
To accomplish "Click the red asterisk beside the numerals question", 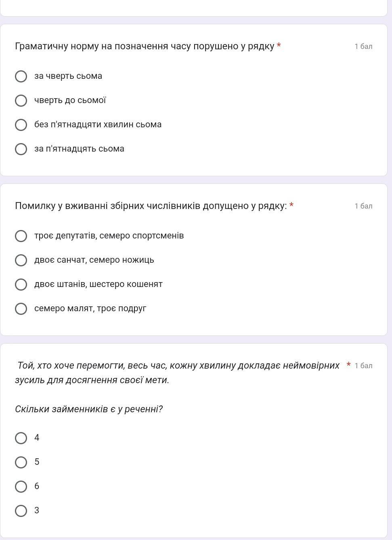I will point(291,206).
